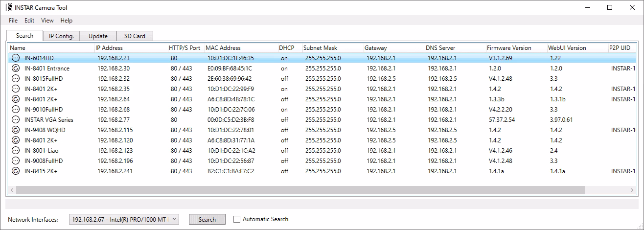
Task: Sort by the Firmware Version column header
Action: point(509,48)
